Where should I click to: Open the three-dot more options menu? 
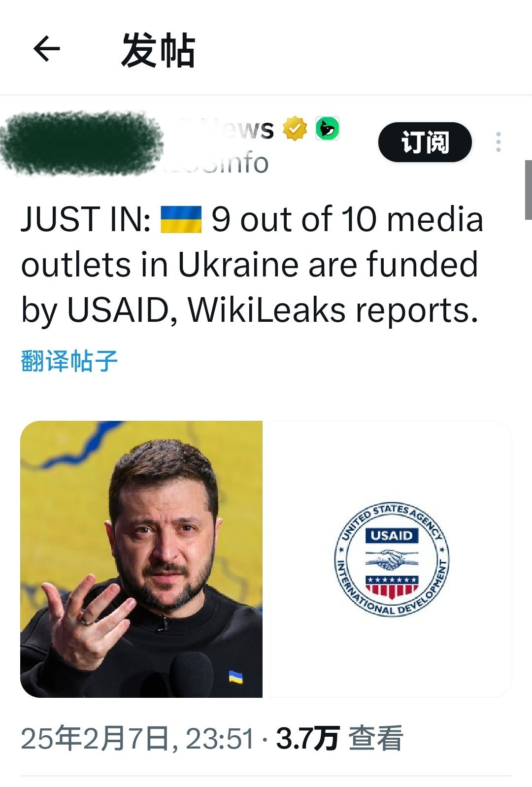[x=499, y=142]
